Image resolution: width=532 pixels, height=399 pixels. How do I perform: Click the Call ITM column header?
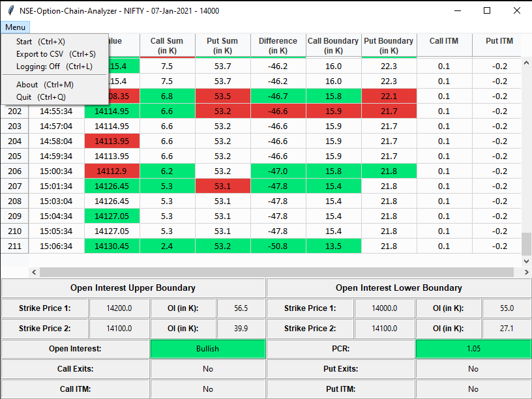[x=444, y=46]
